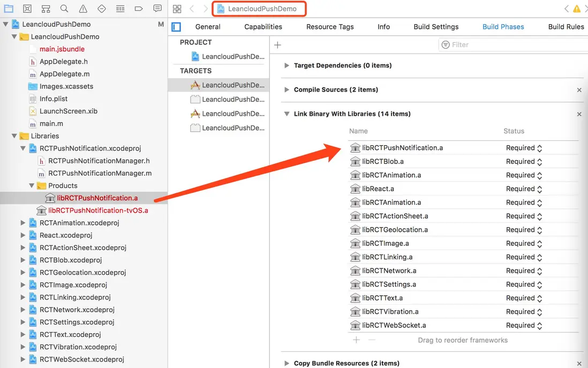
Task: Remove the Copy Bundle Resources phase X
Action: [x=579, y=364]
